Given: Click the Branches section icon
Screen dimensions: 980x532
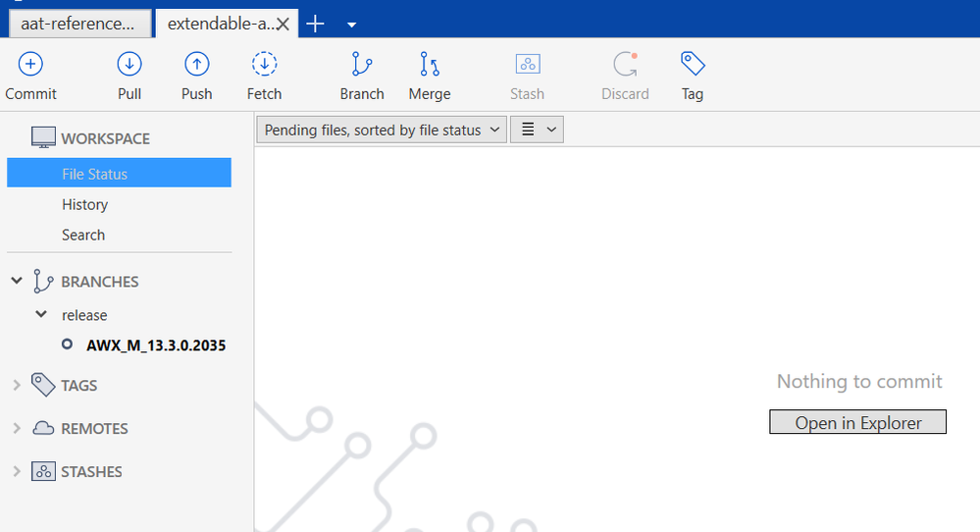Looking at the screenshot, I should coord(43,282).
